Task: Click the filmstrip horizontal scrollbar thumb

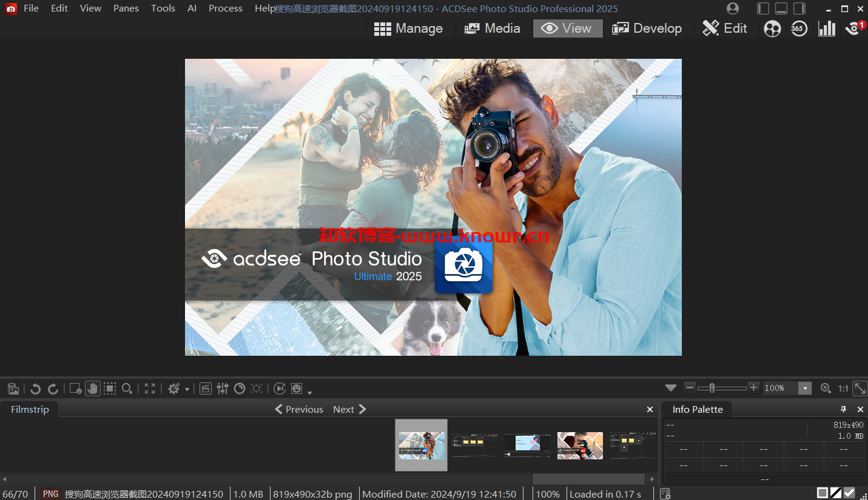Action: click(x=588, y=479)
